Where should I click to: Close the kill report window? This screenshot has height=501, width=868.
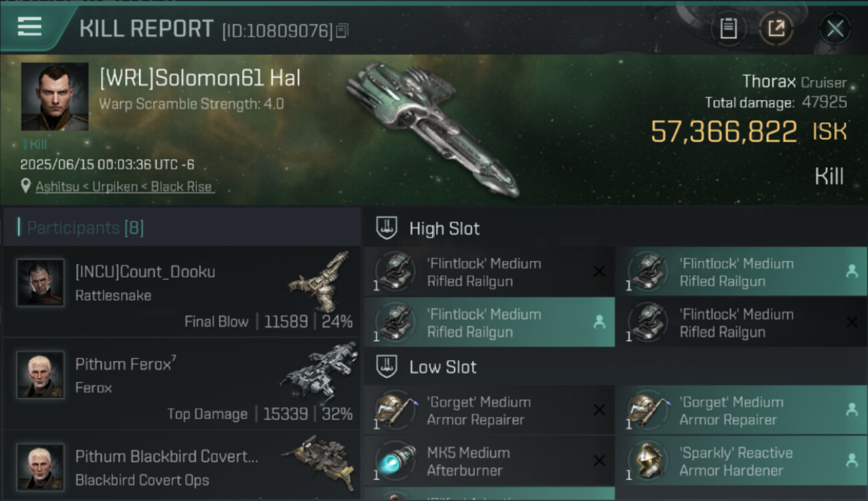[835, 29]
